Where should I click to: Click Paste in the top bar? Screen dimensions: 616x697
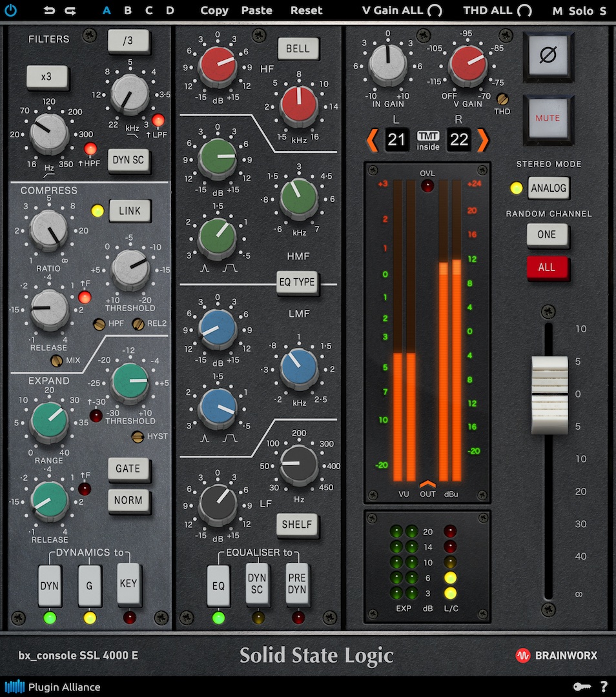pos(256,10)
